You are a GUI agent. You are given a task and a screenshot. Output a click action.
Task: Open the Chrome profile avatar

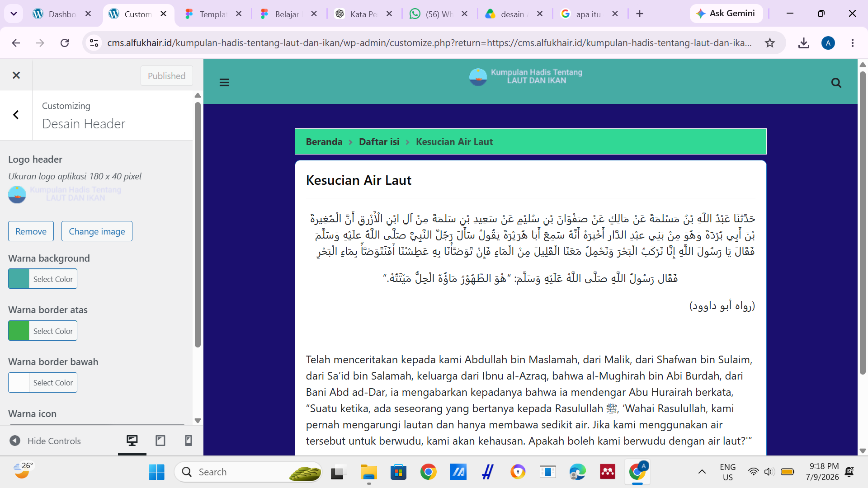(x=828, y=43)
